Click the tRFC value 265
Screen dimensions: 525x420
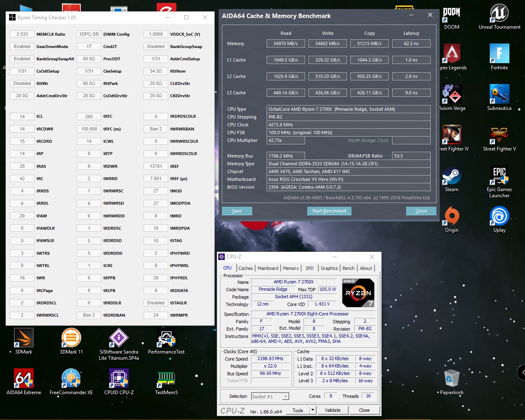pos(89,116)
